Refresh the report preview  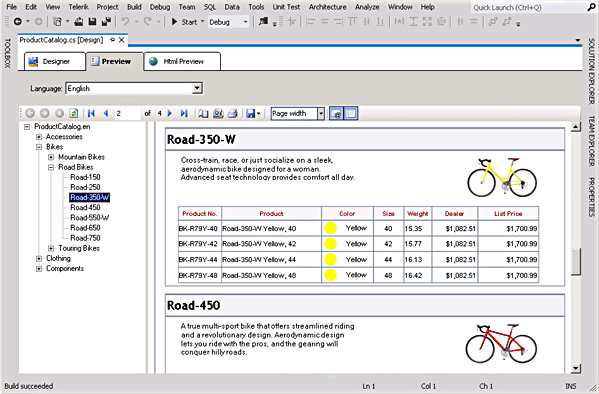point(73,113)
